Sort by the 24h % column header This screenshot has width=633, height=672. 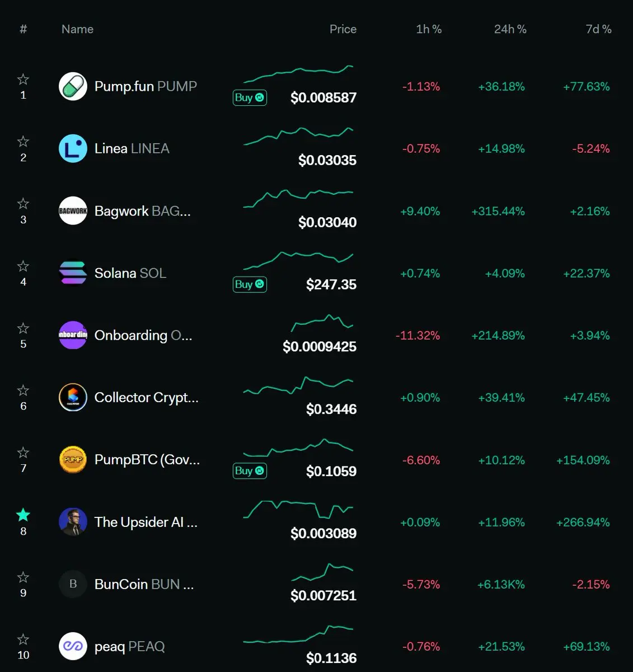pos(510,29)
